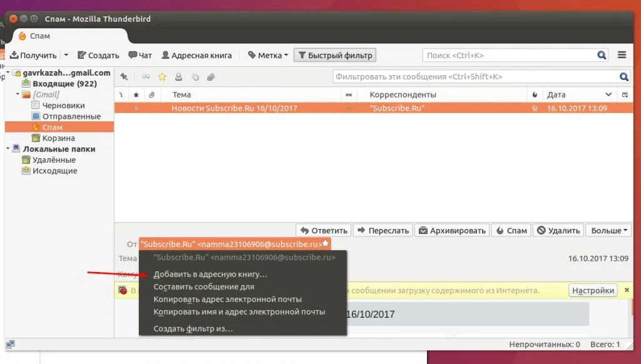Open the Удалённые folder
Viewport: 641px width, 364px height.
tap(54, 159)
